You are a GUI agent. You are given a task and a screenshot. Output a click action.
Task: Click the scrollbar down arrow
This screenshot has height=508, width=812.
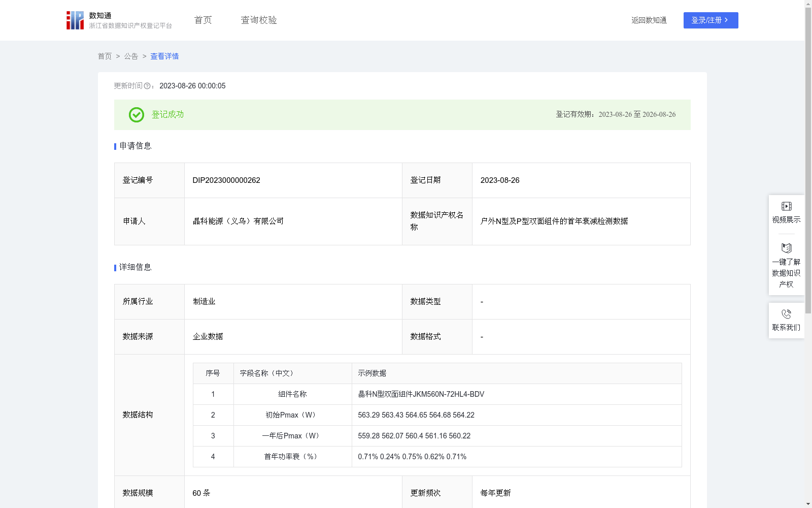point(808,504)
